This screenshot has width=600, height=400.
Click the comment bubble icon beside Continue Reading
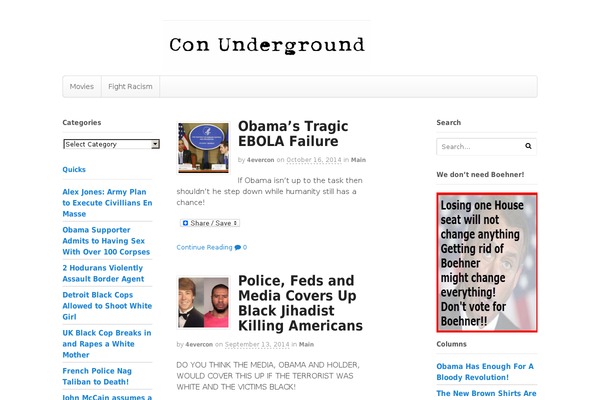tap(238, 247)
